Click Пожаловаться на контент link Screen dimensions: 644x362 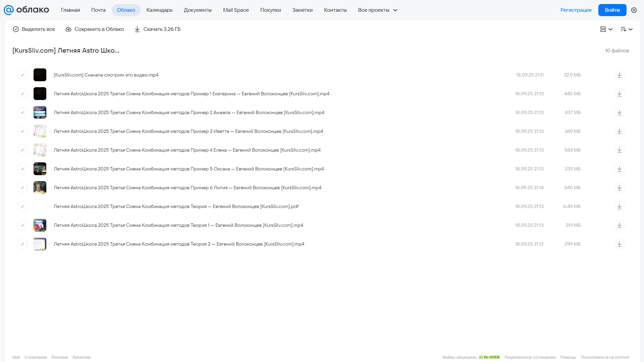click(605, 357)
